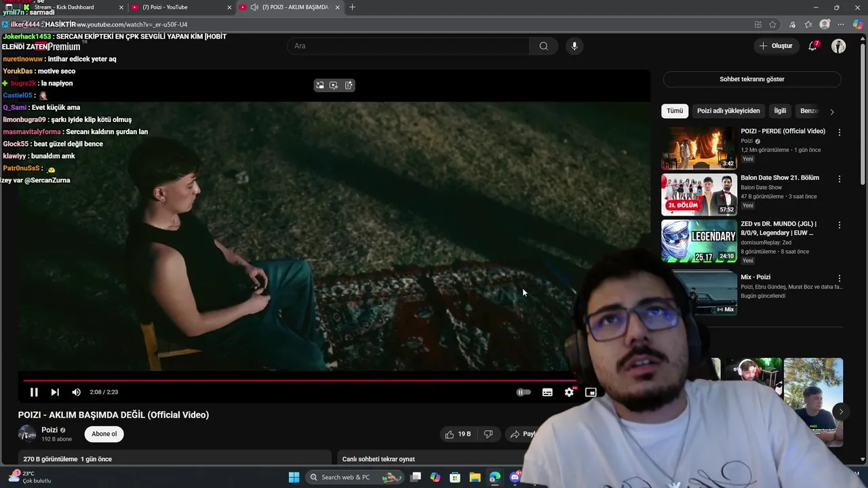This screenshot has height=488, width=868.
Task: Click the Abone ol subscribe button
Action: [x=104, y=434]
